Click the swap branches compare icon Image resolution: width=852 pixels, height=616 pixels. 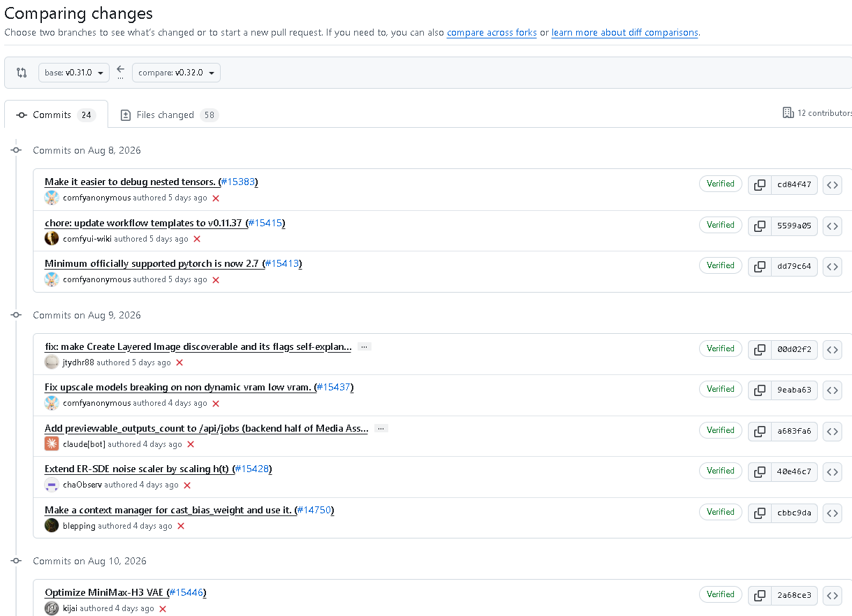[x=22, y=73]
